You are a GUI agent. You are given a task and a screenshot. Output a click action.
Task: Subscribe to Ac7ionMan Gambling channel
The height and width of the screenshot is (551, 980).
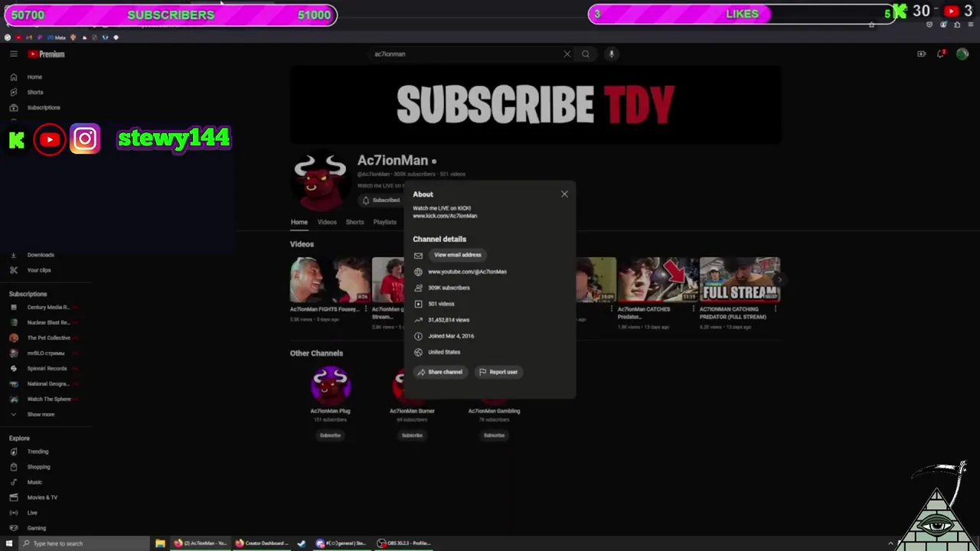[x=494, y=435]
